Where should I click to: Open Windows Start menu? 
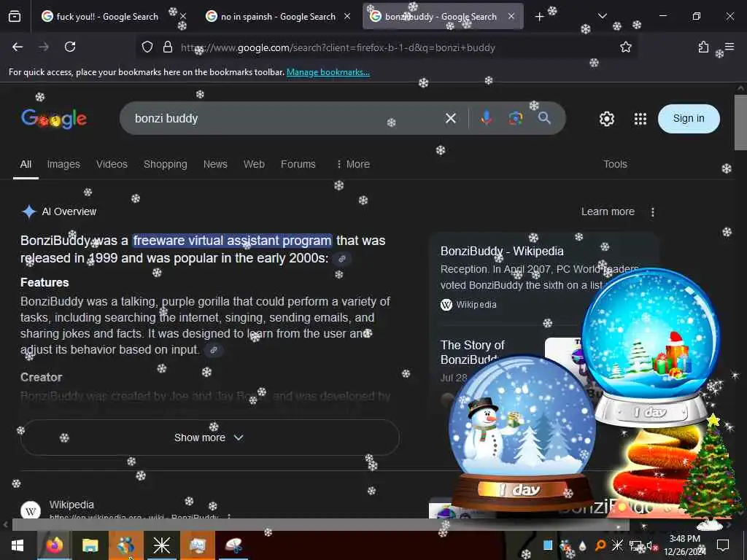click(x=18, y=545)
